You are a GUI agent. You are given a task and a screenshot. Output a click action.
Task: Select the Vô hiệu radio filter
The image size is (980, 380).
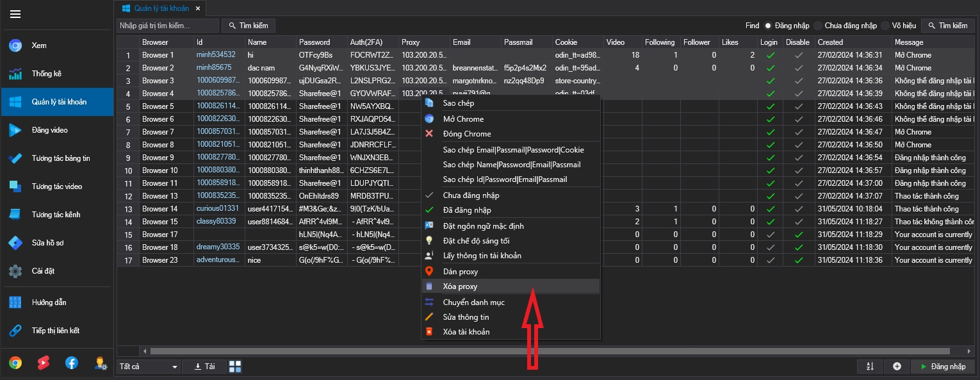pos(885,26)
